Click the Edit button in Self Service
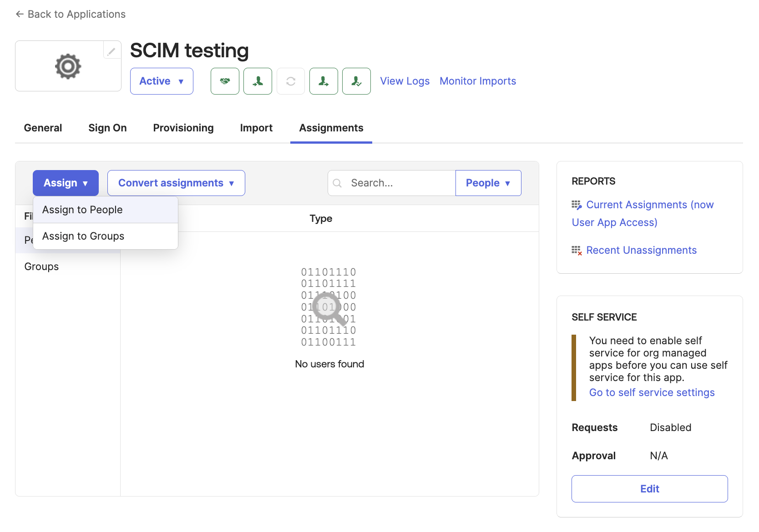 649,489
